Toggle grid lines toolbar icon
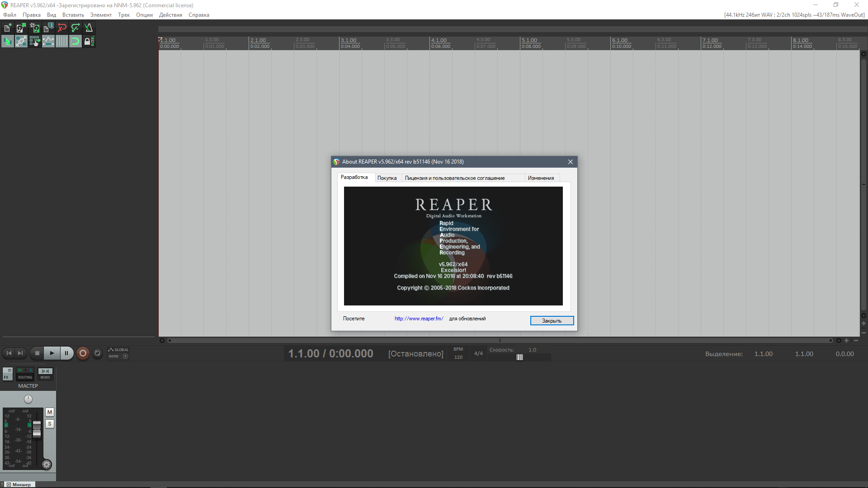 (62, 42)
